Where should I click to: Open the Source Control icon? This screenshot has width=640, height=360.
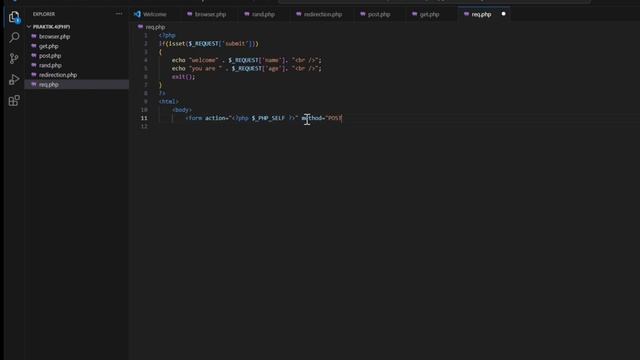14,58
